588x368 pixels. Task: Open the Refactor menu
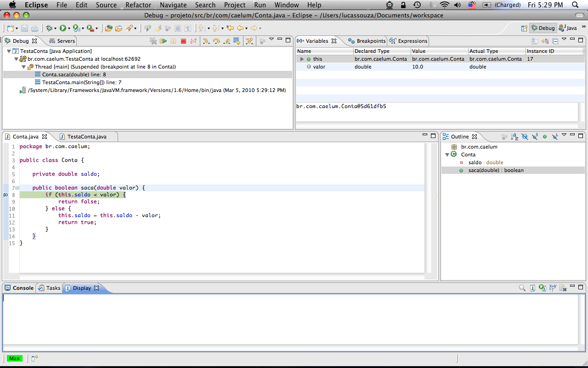(x=138, y=5)
